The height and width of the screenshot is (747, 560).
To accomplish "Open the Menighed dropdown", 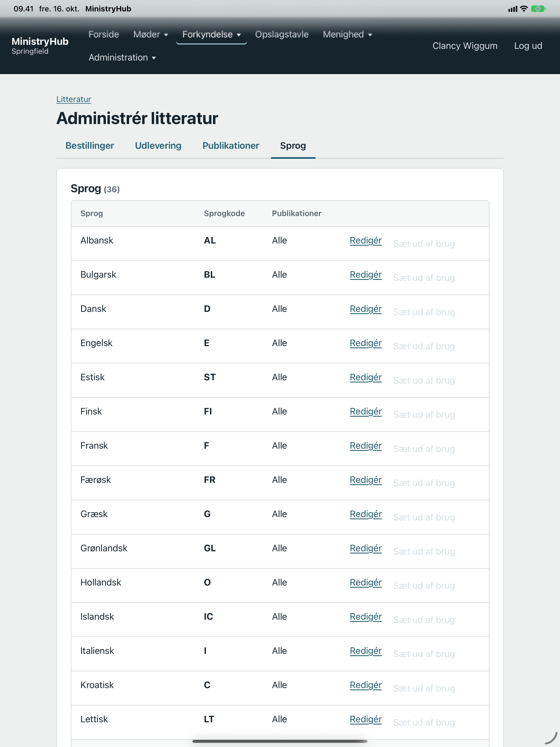I will [x=347, y=34].
